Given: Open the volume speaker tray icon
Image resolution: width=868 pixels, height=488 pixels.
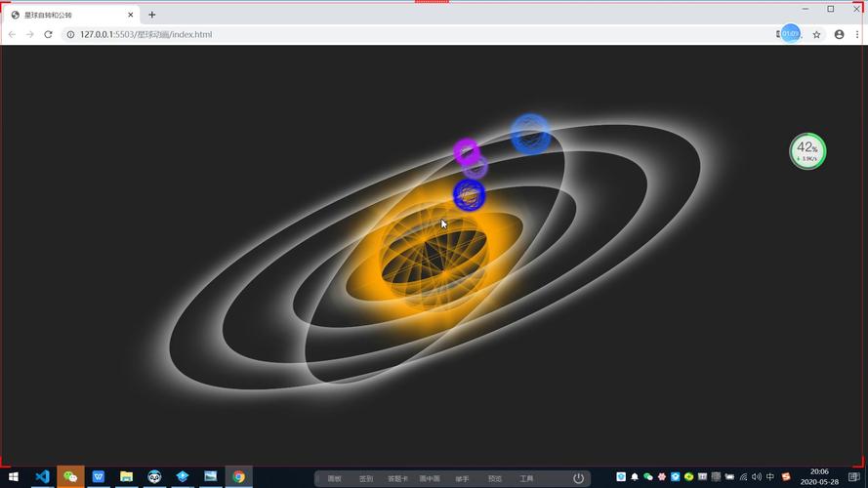Looking at the screenshot, I should (x=757, y=477).
